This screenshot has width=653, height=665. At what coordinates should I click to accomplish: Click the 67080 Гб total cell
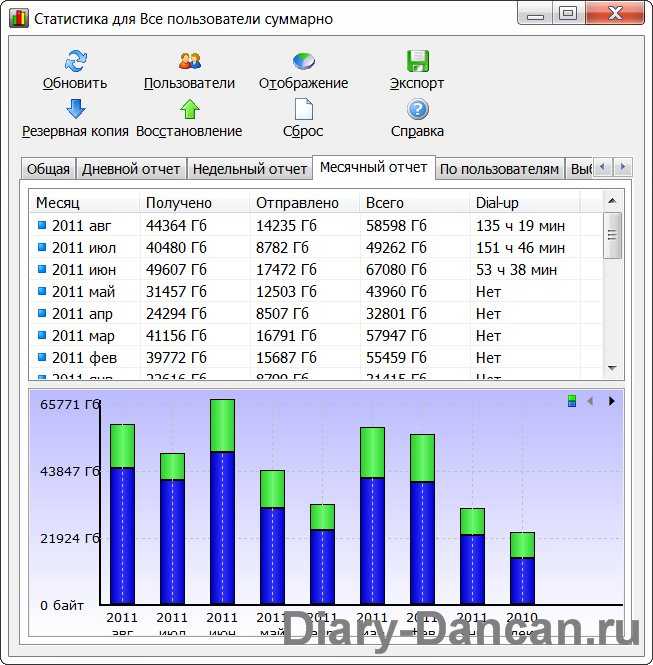point(396,269)
